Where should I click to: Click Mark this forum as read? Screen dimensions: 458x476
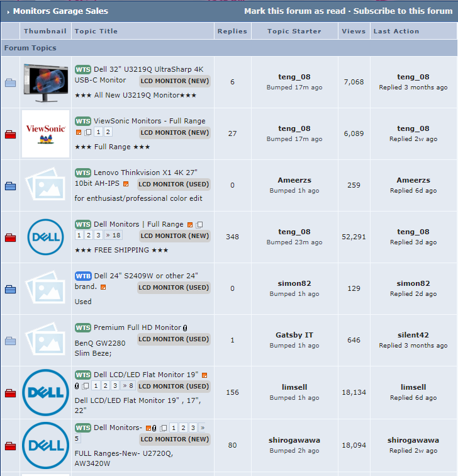coord(294,11)
